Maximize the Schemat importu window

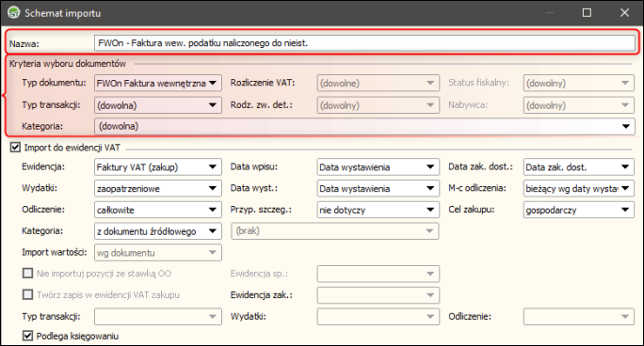pos(587,13)
